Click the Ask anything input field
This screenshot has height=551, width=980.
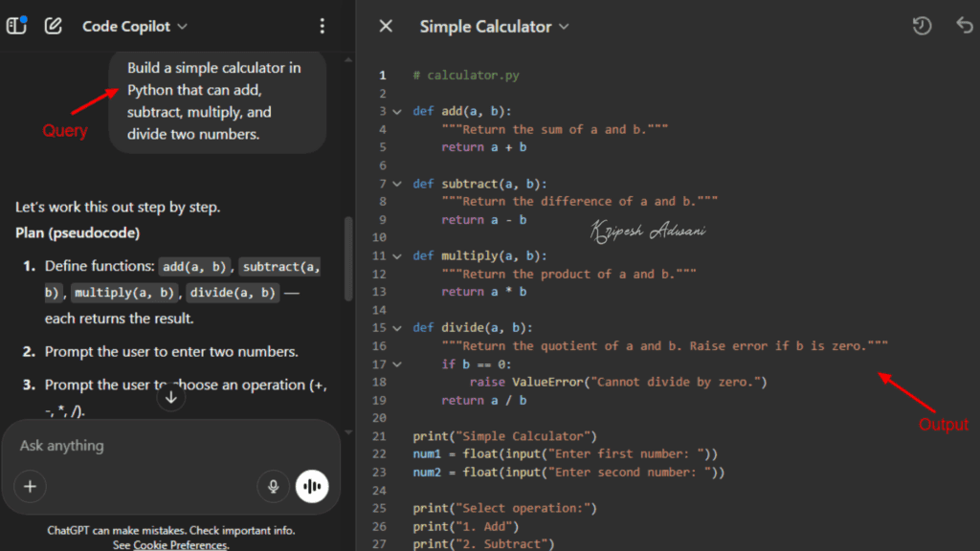144,445
